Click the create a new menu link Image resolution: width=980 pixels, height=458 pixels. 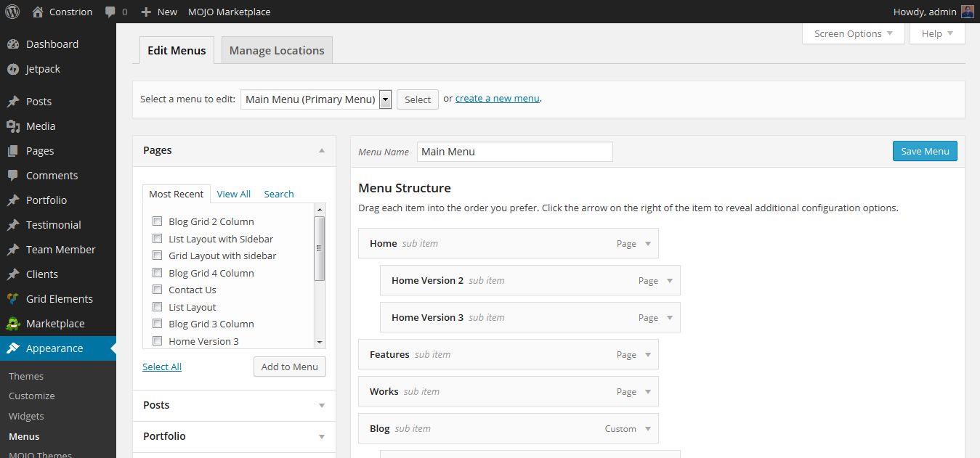497,99
